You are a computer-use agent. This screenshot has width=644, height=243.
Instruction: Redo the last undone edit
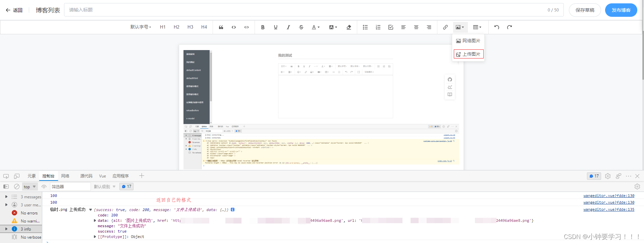509,27
